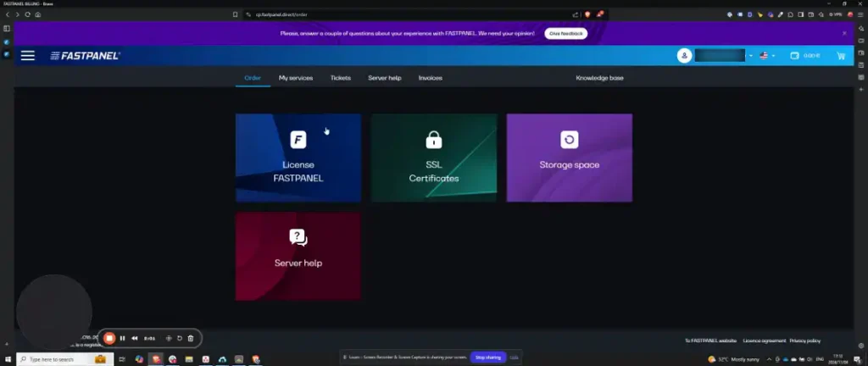Delete the recording using trash icon
Screen dimensions: 868x366
click(x=191, y=338)
